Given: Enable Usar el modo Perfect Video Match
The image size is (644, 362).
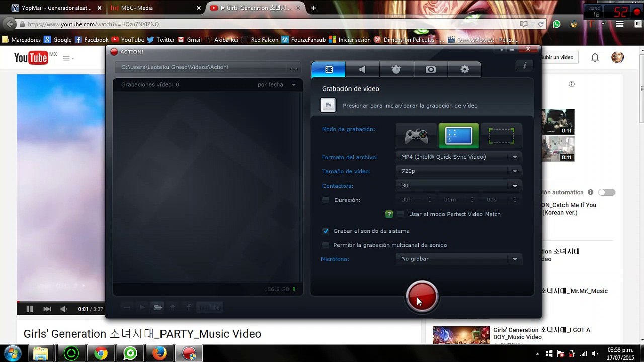Looking at the screenshot, I should (x=400, y=214).
